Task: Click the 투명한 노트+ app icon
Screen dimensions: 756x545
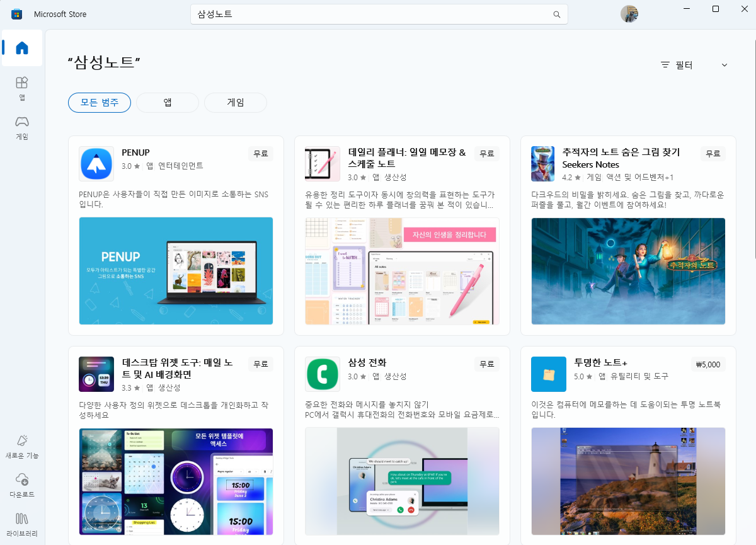Action: coord(549,374)
